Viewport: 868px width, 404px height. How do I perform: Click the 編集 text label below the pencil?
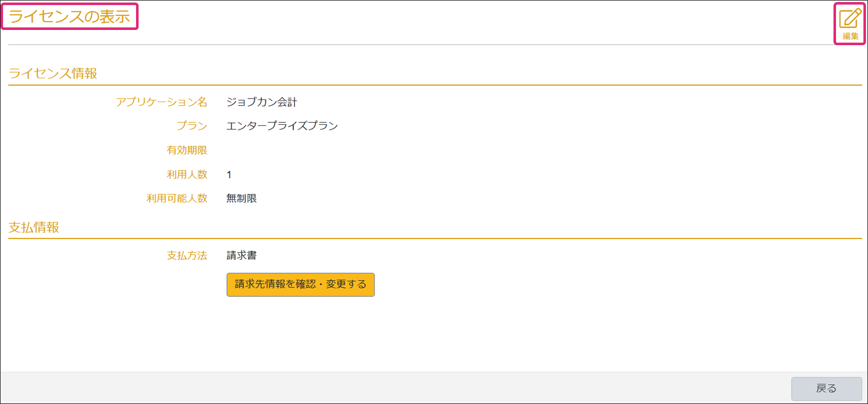pos(850,36)
